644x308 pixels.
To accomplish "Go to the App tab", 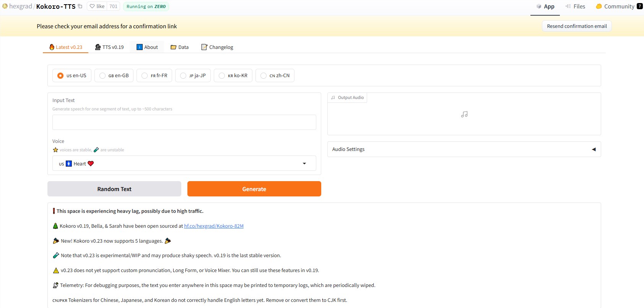I will tap(545, 6).
